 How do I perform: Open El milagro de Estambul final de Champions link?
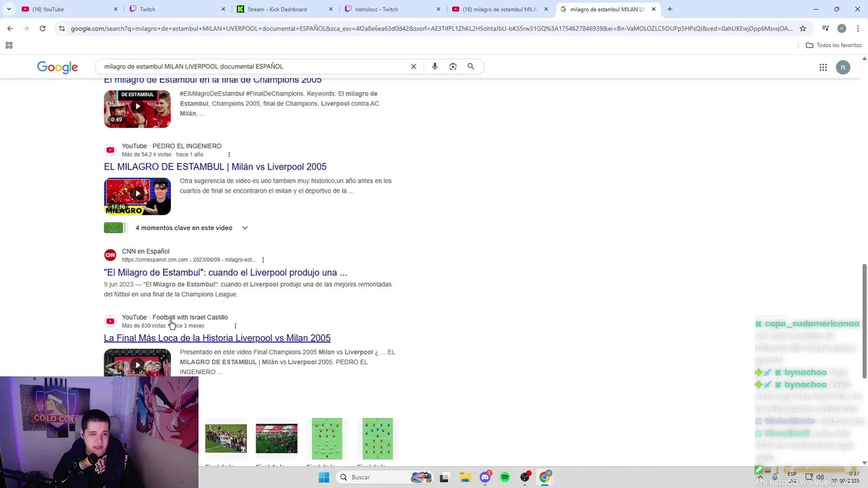click(212, 80)
